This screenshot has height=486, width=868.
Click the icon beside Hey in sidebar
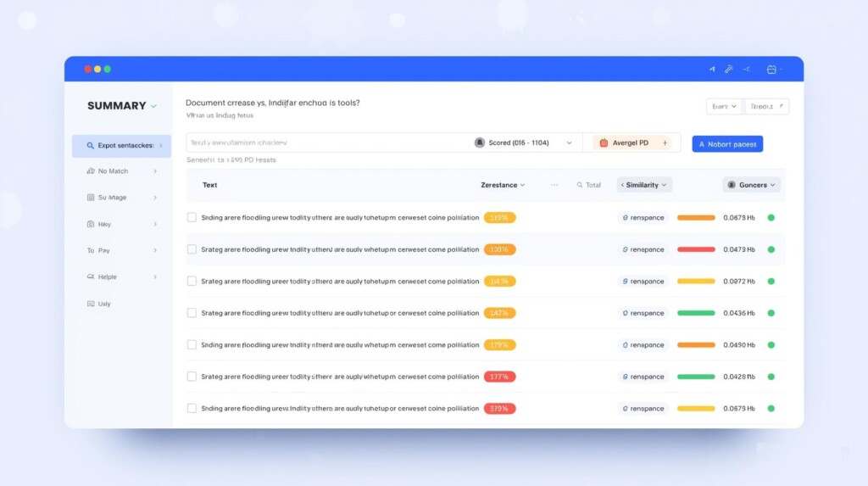(90, 224)
